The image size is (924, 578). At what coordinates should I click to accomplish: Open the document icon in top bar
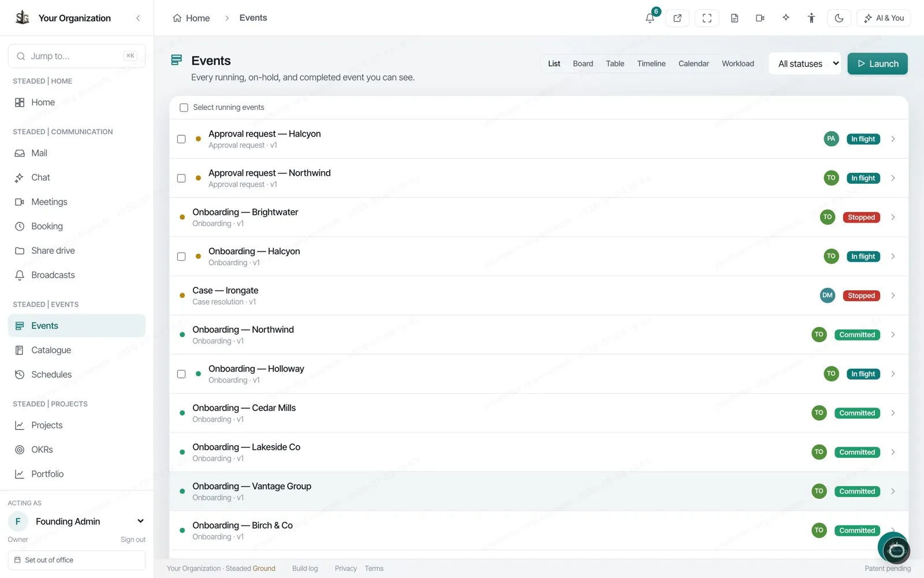pyautogui.click(x=735, y=18)
